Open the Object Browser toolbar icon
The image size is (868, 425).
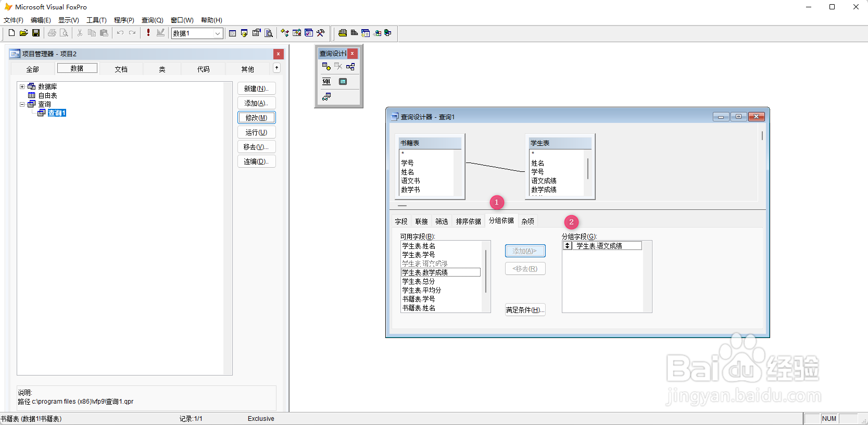[x=297, y=33]
